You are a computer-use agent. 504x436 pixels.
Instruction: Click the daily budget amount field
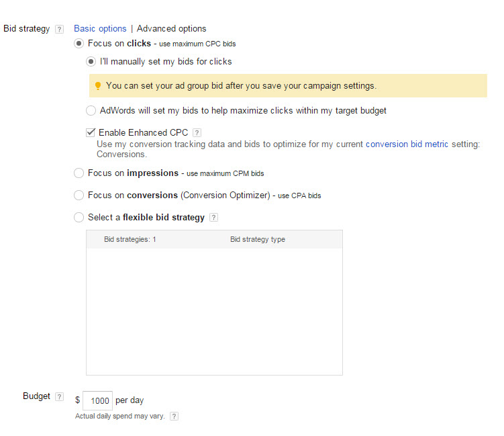pos(98,400)
